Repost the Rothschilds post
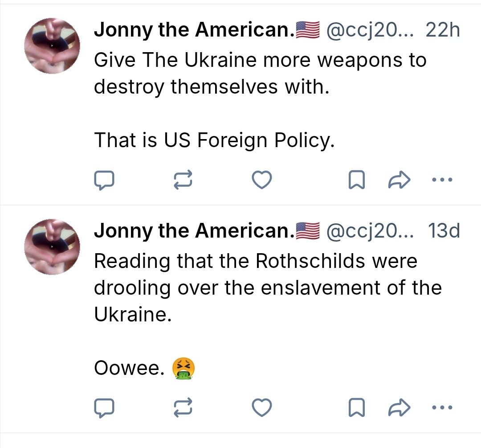 183,407
